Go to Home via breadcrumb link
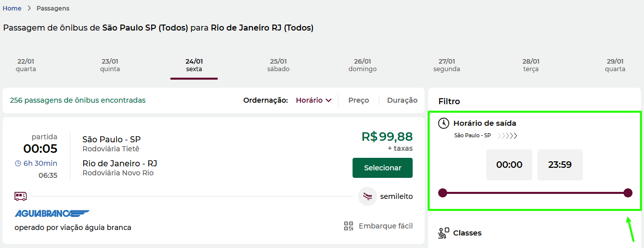This screenshot has height=248, width=644. [12, 9]
